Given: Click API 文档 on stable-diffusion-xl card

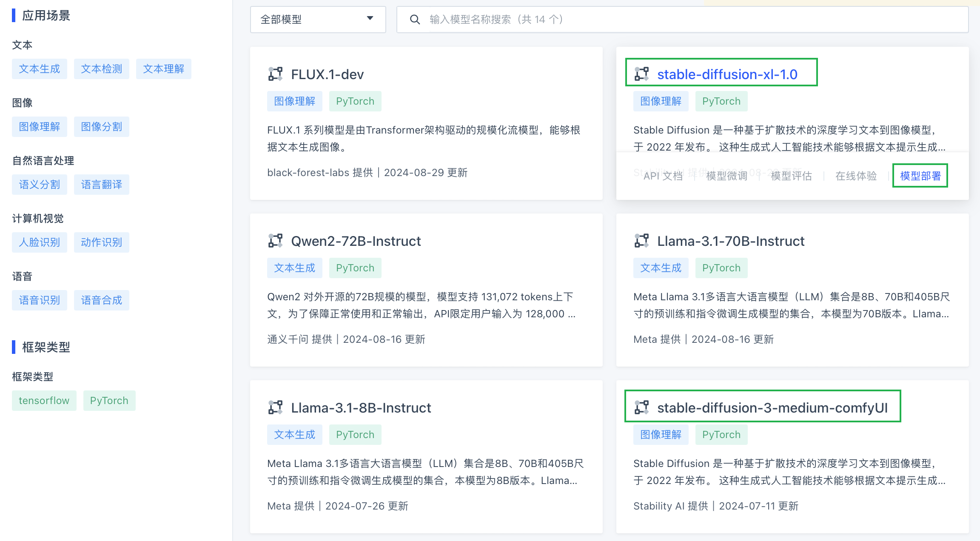Looking at the screenshot, I should click(x=663, y=176).
